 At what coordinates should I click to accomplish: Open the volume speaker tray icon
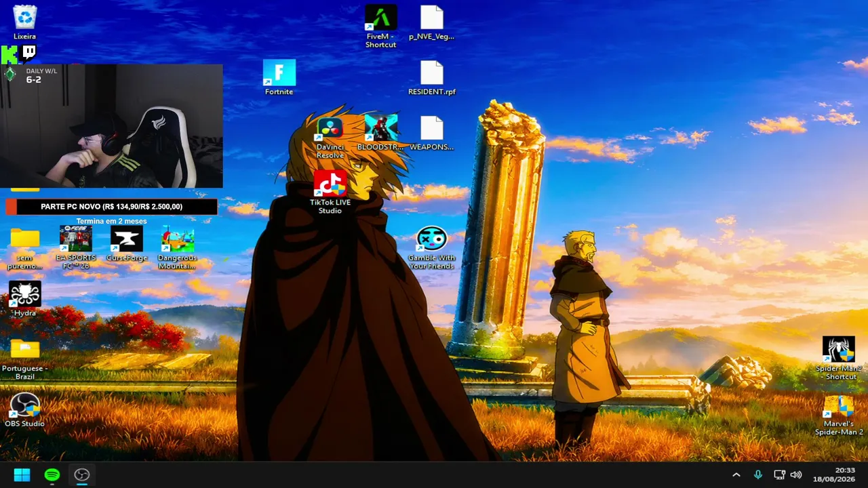point(796,475)
